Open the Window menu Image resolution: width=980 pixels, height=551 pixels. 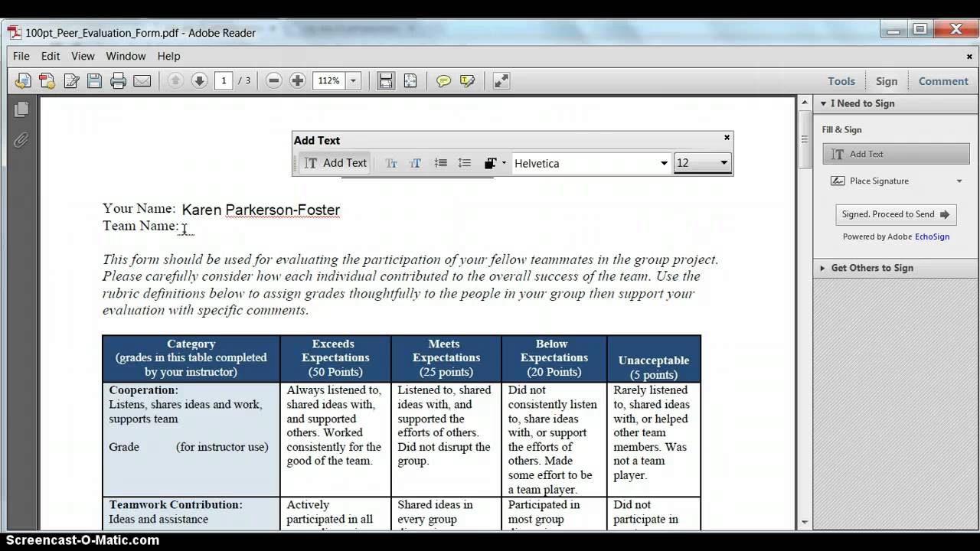click(126, 56)
